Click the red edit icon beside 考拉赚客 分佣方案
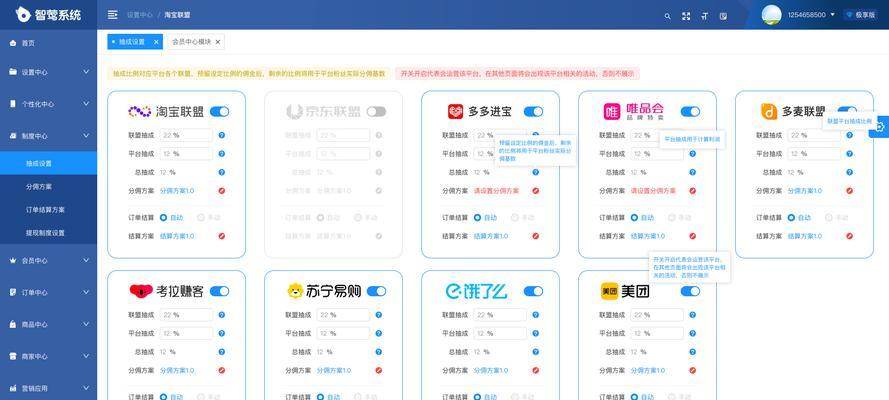The height and width of the screenshot is (400, 889). coord(222,371)
